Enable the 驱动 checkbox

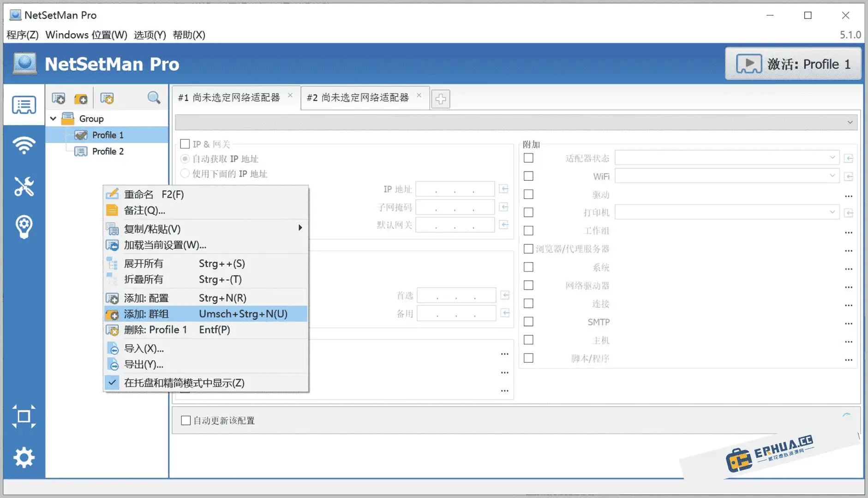(529, 194)
